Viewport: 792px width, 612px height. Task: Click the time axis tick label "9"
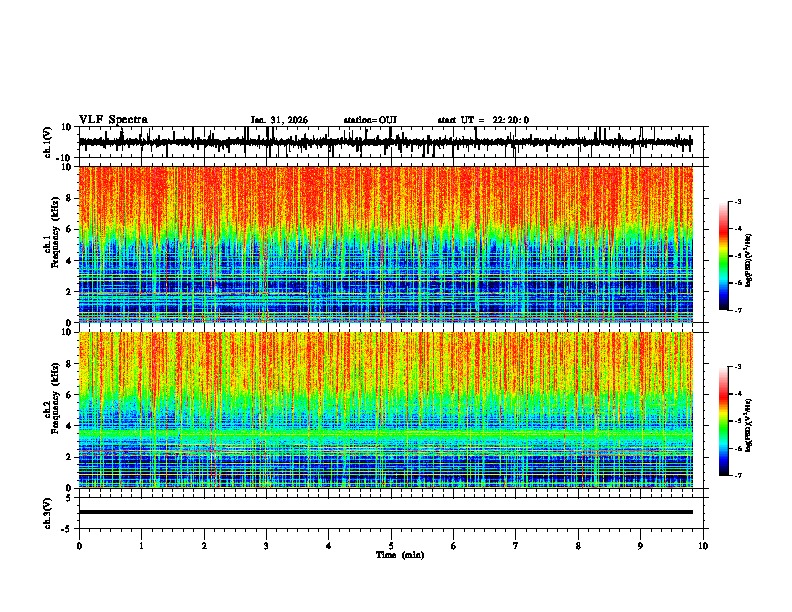(x=640, y=546)
